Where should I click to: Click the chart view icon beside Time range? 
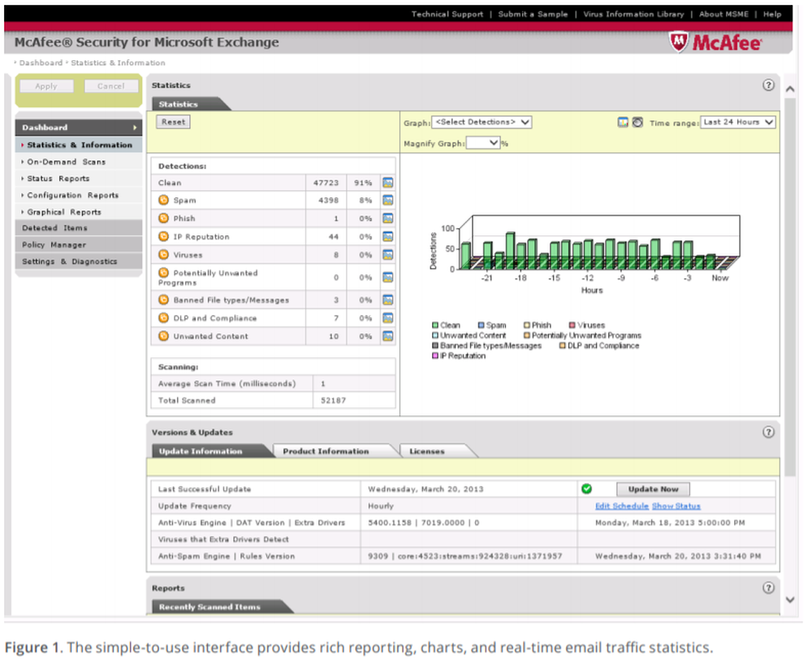tap(623, 122)
